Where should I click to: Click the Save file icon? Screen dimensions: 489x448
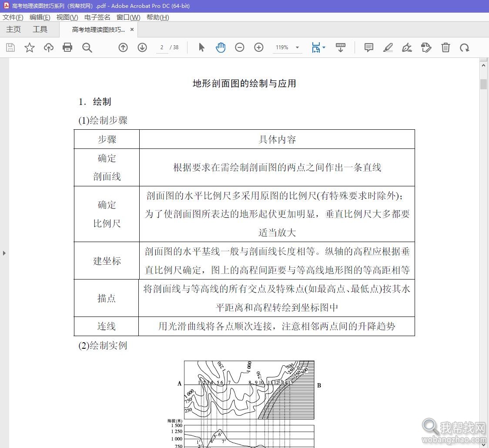(10, 47)
